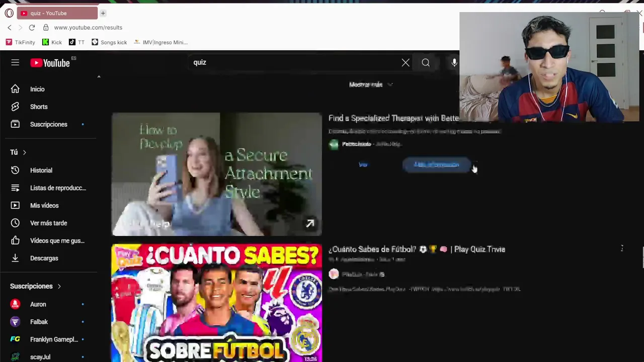Click the ad's Ver button

363,164
